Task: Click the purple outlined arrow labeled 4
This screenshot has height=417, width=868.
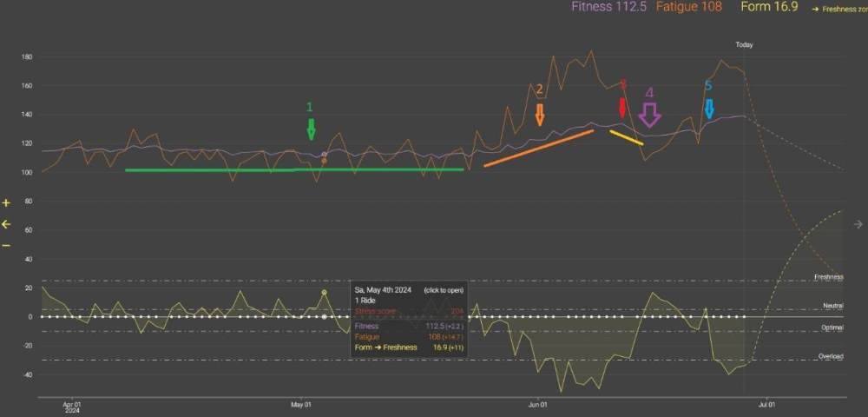Action: click(649, 114)
